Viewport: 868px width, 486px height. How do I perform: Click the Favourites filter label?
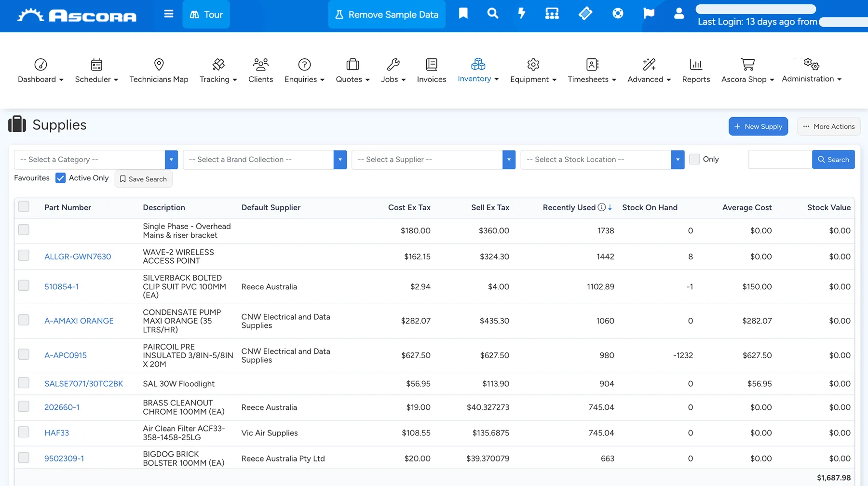[32, 178]
